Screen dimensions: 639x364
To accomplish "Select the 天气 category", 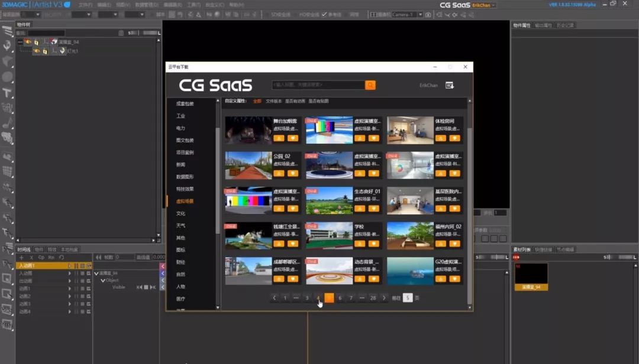I will (180, 226).
